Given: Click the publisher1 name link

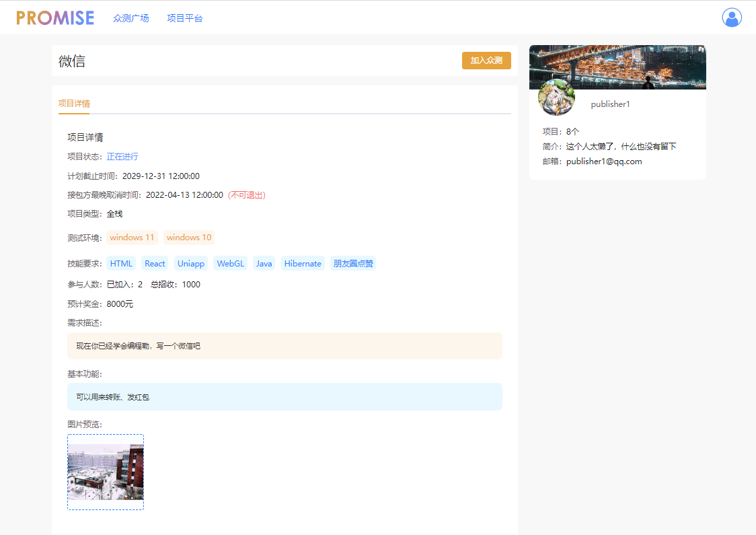Looking at the screenshot, I should point(610,104).
